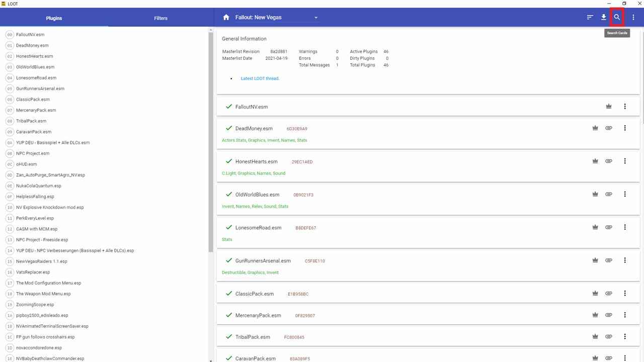
Task: Open three-dot menu on ClassicPack.esm card
Action: tap(625, 294)
